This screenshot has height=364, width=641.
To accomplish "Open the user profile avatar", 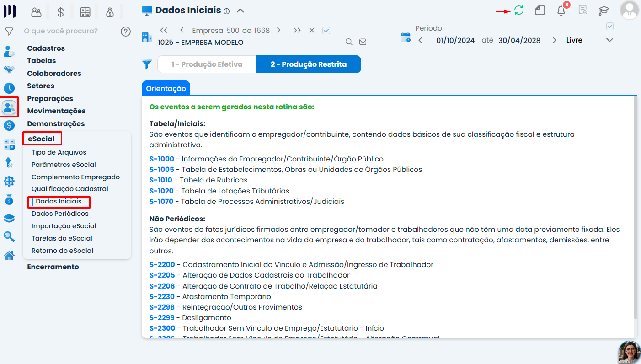I will pos(630,10).
